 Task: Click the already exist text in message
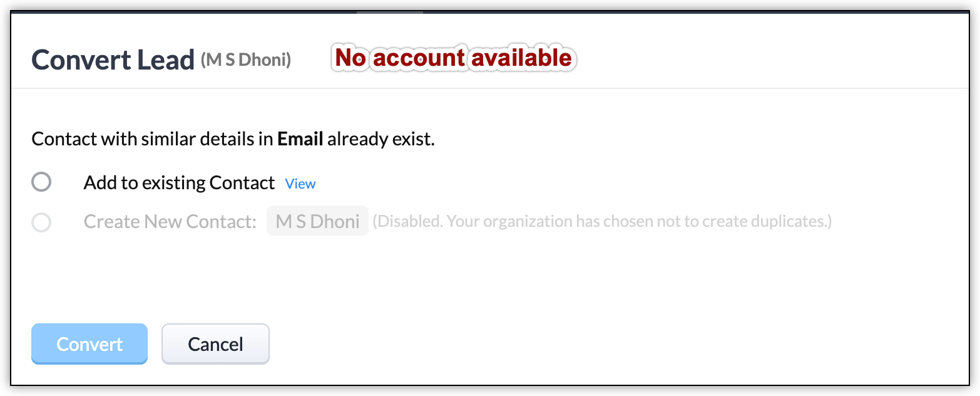pyautogui.click(x=380, y=138)
